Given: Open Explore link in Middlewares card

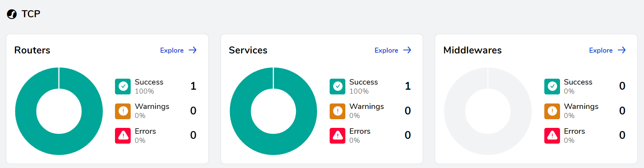Looking at the screenshot, I should 601,50.
